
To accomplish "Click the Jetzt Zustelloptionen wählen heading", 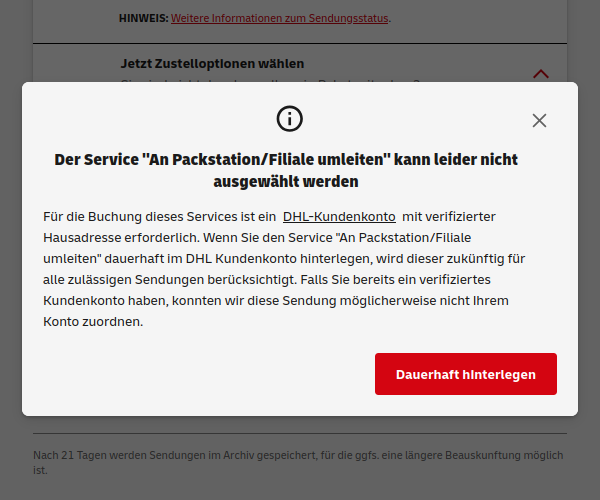I will [212, 63].
